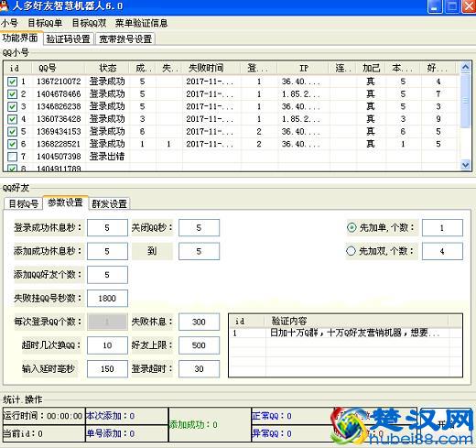Click the QQ list scroll up arrow
The image size is (476, 448).
(465, 67)
